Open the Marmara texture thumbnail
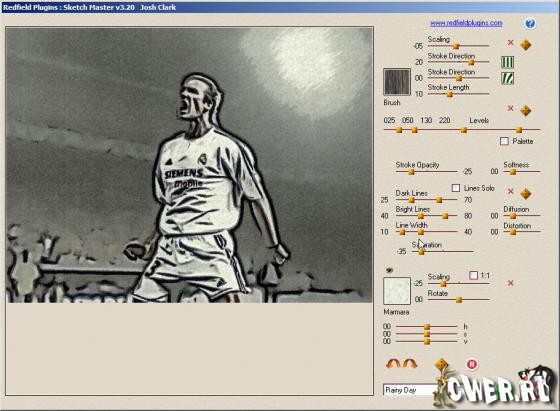Viewport: 560px width, 411px height. click(x=397, y=291)
